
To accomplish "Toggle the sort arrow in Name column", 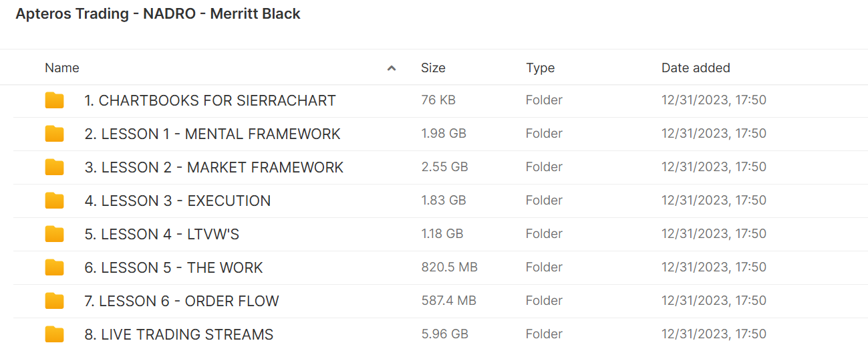I will tap(392, 68).
